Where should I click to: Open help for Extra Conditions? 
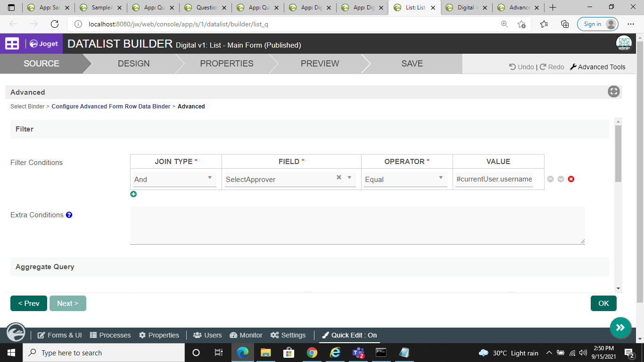(69, 215)
